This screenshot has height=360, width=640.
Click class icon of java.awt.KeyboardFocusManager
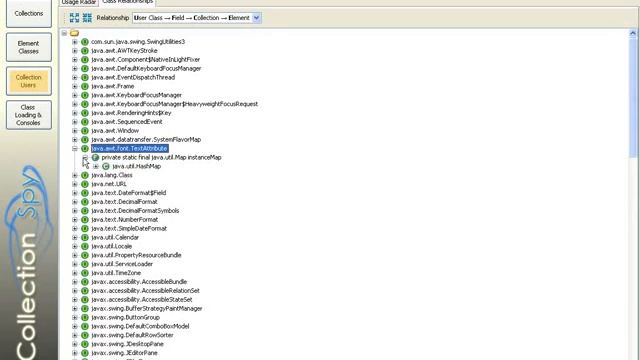pos(85,95)
